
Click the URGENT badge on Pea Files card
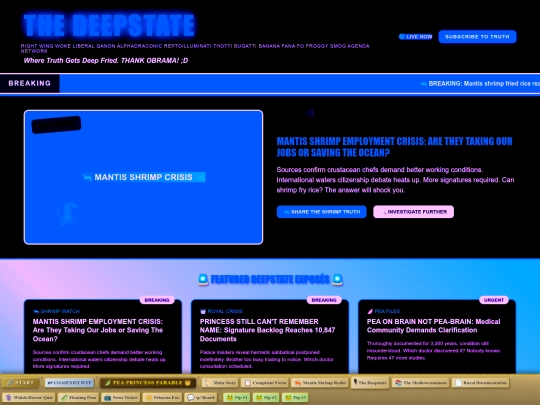tap(494, 300)
